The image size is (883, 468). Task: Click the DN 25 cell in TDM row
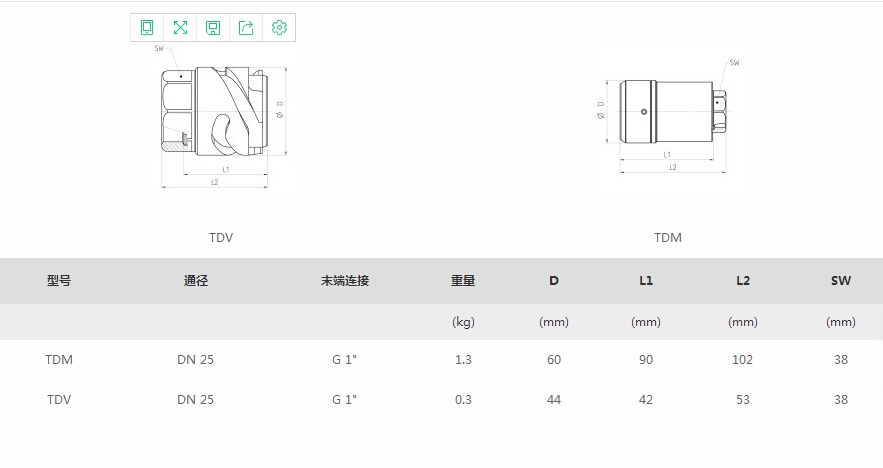click(x=196, y=360)
